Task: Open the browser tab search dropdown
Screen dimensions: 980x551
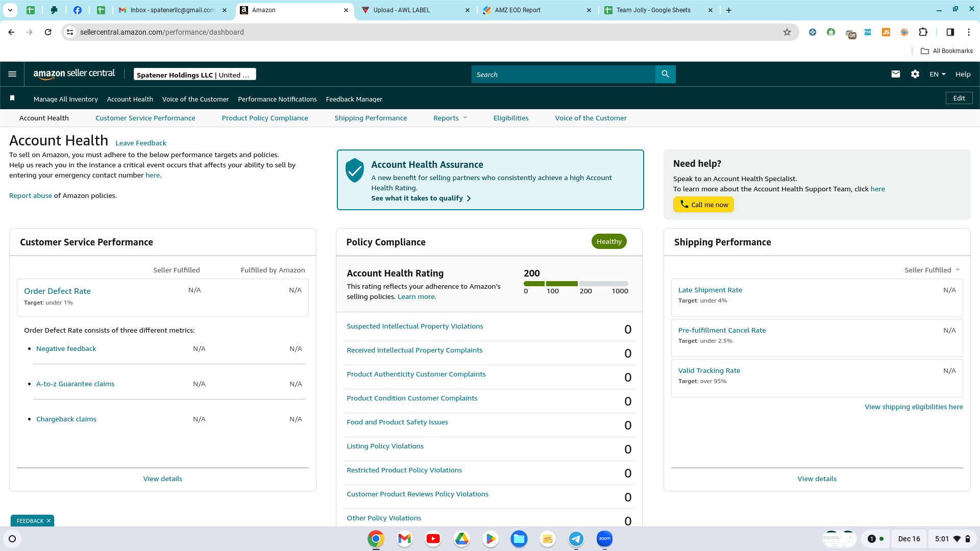Action: pyautogui.click(x=10, y=10)
